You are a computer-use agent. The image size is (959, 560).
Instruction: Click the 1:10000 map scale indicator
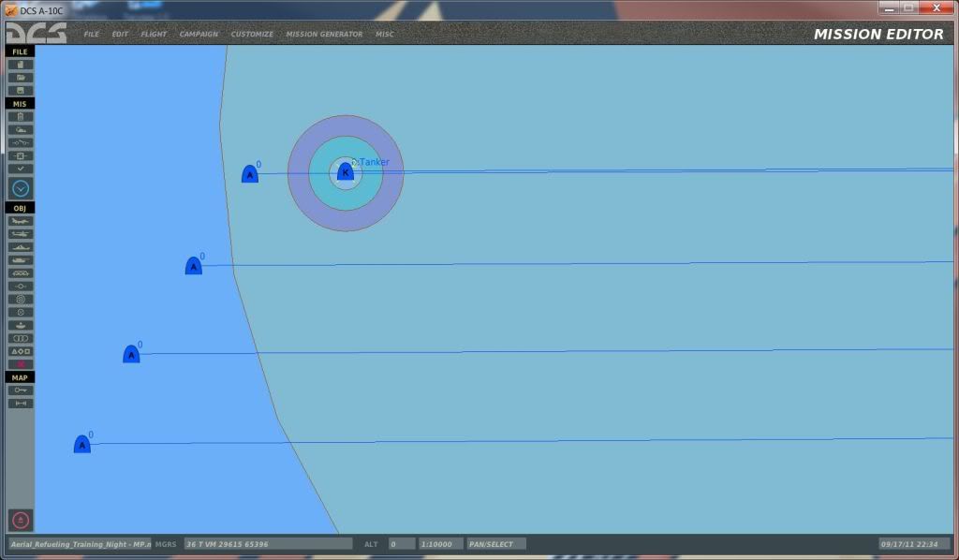point(439,544)
